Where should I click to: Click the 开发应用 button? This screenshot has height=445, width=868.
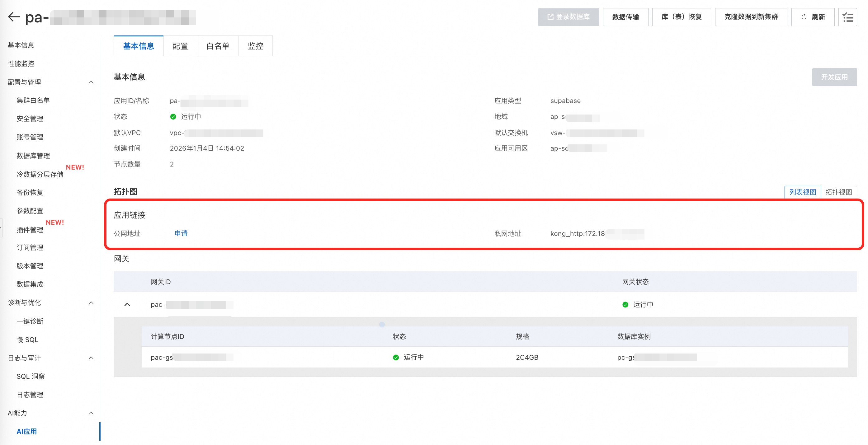coord(834,77)
